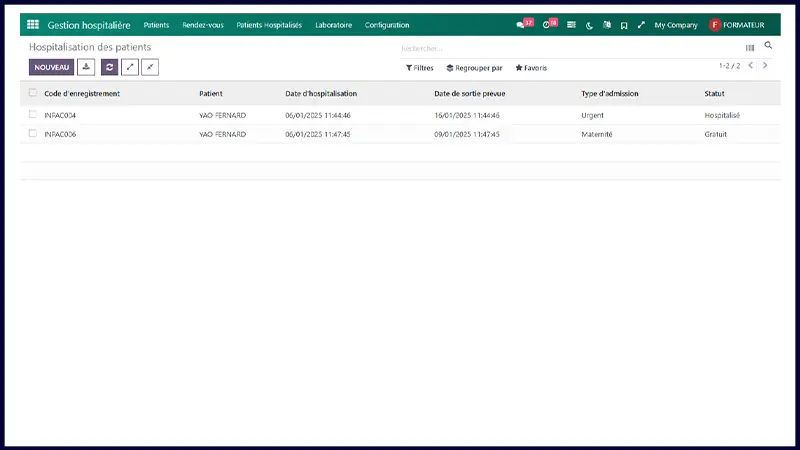Viewport: 800px width, 450px height.
Task: Sort by Patient column header
Action: (x=211, y=93)
